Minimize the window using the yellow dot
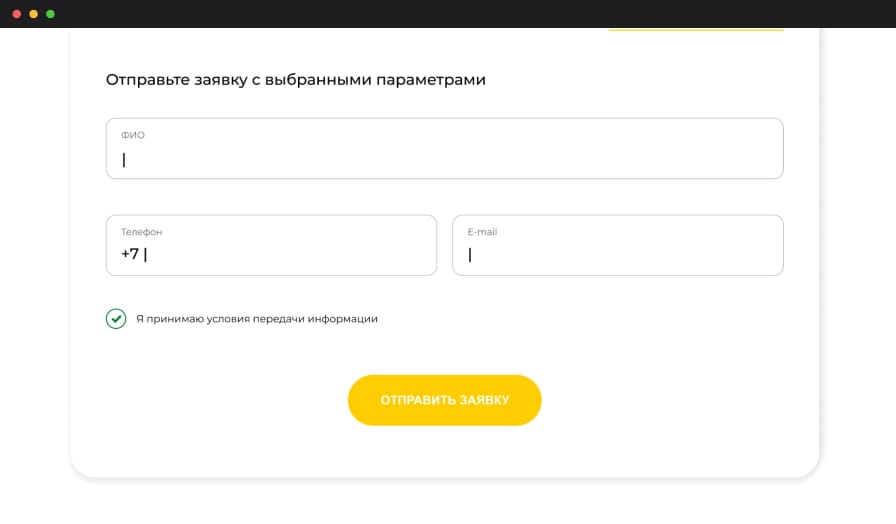The height and width of the screenshot is (524, 896). click(x=34, y=14)
